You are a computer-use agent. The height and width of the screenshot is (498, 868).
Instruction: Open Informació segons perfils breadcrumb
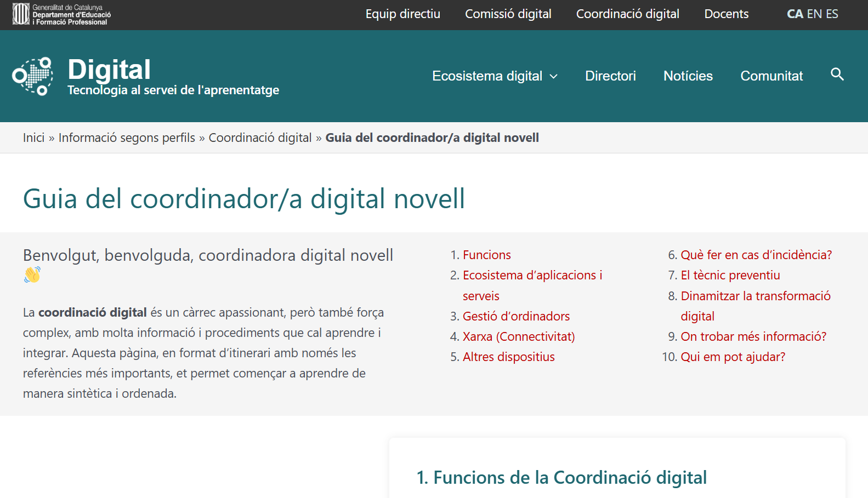click(127, 138)
